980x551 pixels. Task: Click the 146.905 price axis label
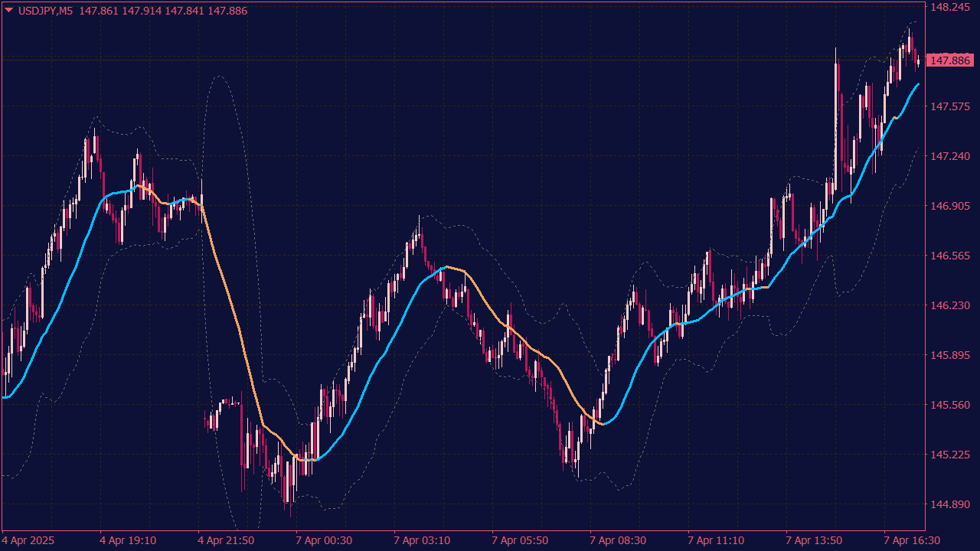pyautogui.click(x=949, y=206)
